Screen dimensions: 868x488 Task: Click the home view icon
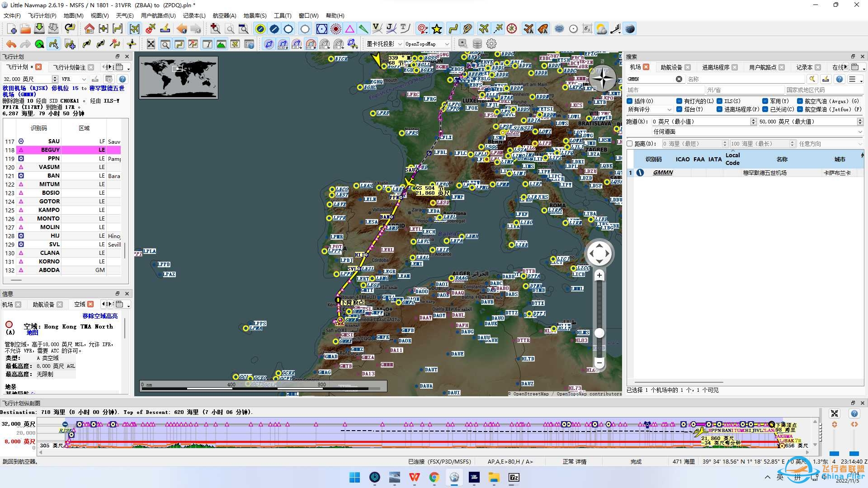(90, 29)
